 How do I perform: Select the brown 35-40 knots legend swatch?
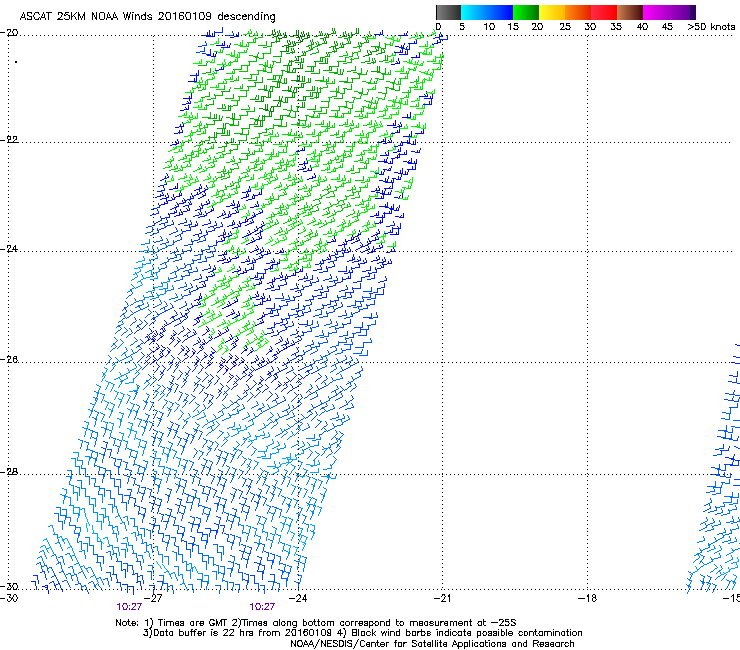coord(630,12)
